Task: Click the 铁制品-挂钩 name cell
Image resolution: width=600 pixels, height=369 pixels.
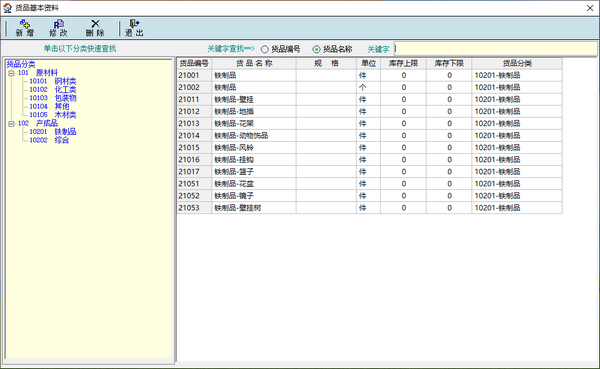Action: (254, 160)
